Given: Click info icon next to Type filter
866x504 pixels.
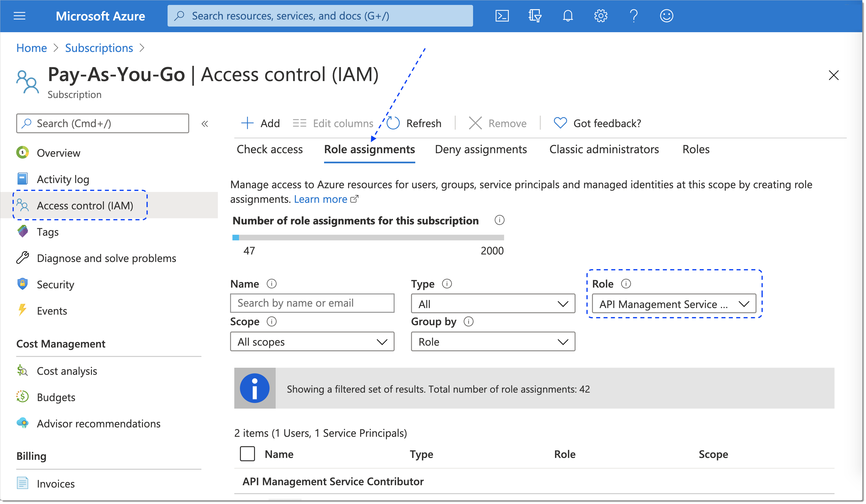Looking at the screenshot, I should point(447,284).
